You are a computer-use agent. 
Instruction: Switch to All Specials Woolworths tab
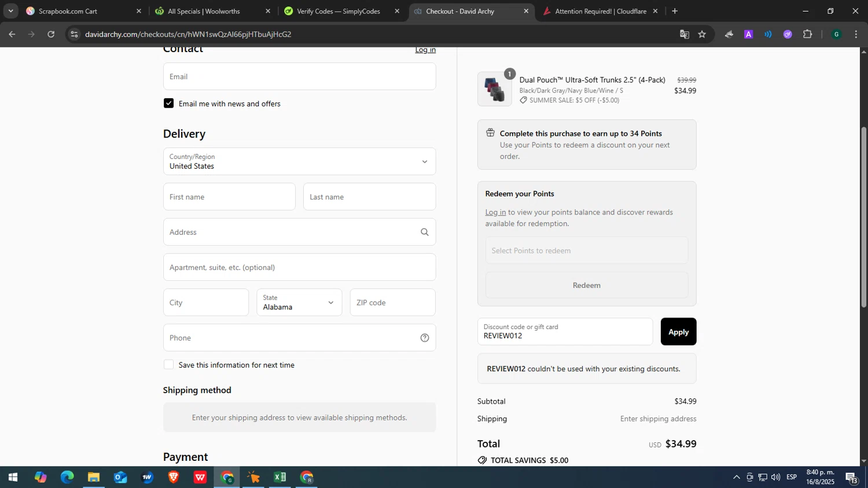[212, 11]
